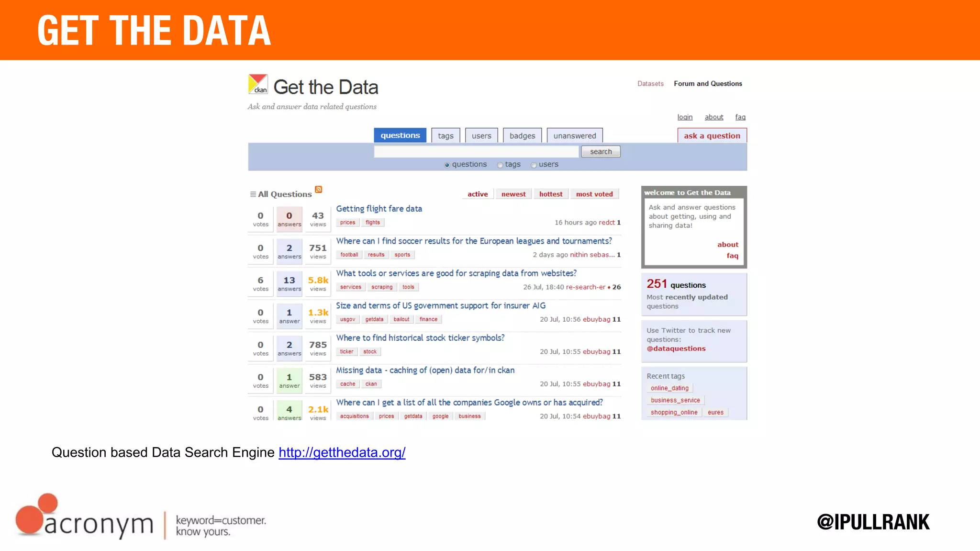Click the sidebar faq link

click(733, 256)
